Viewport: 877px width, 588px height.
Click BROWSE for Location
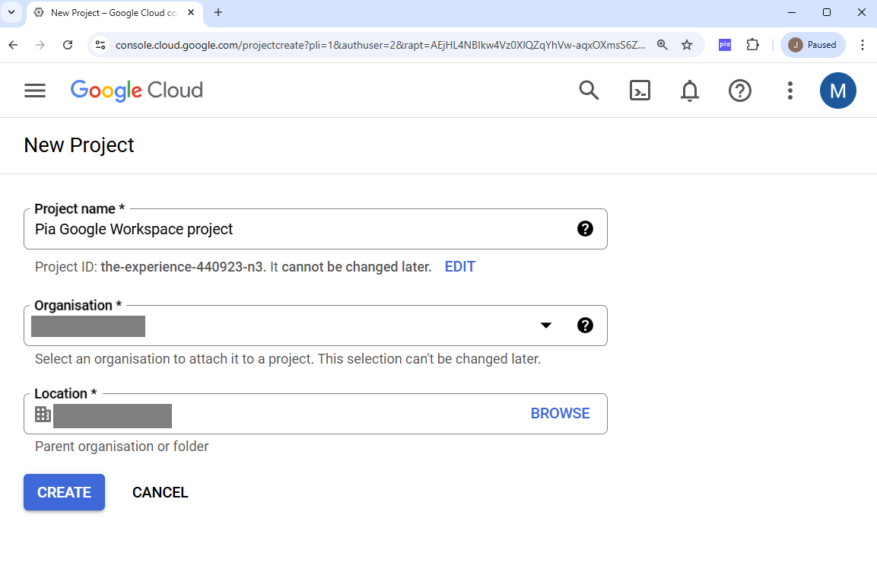coord(560,414)
